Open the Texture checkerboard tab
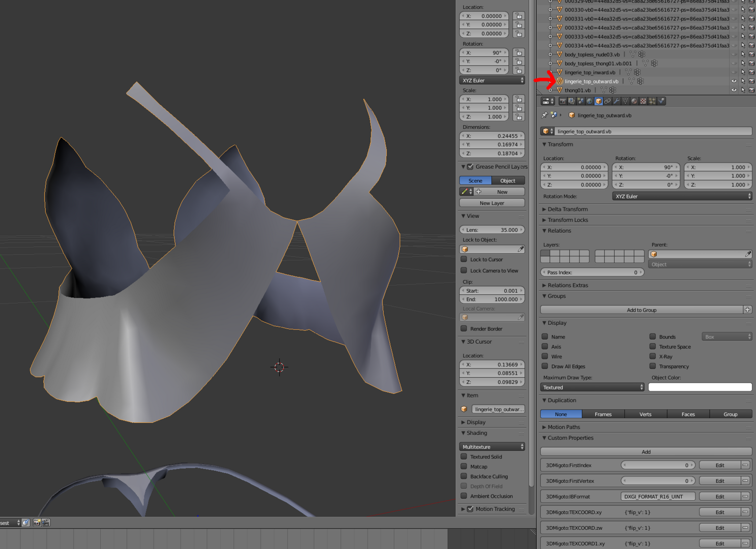The height and width of the screenshot is (549, 756). (644, 101)
